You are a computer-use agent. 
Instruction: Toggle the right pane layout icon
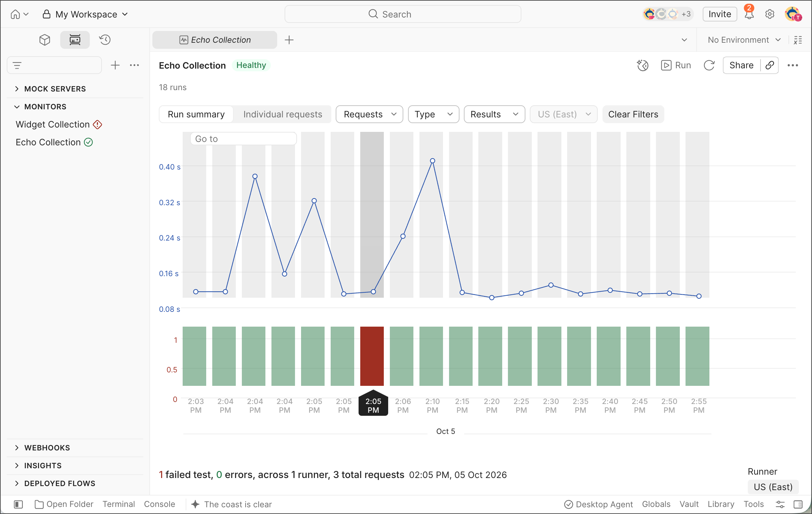tap(798, 504)
